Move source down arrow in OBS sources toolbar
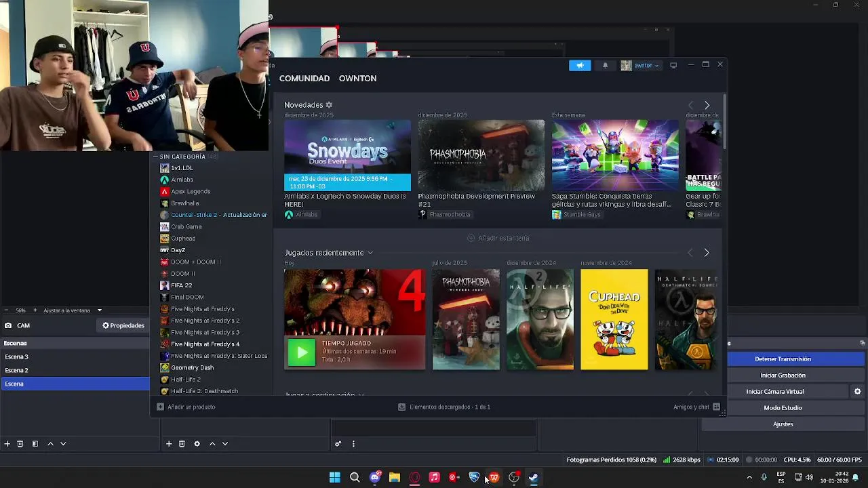Viewport: 868px width, 488px height. (x=225, y=444)
